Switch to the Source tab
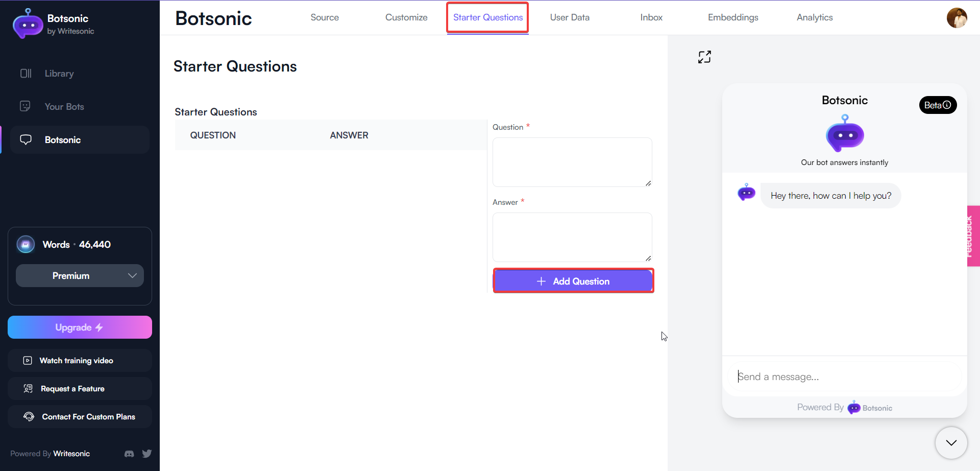The width and height of the screenshot is (980, 471). tap(324, 17)
